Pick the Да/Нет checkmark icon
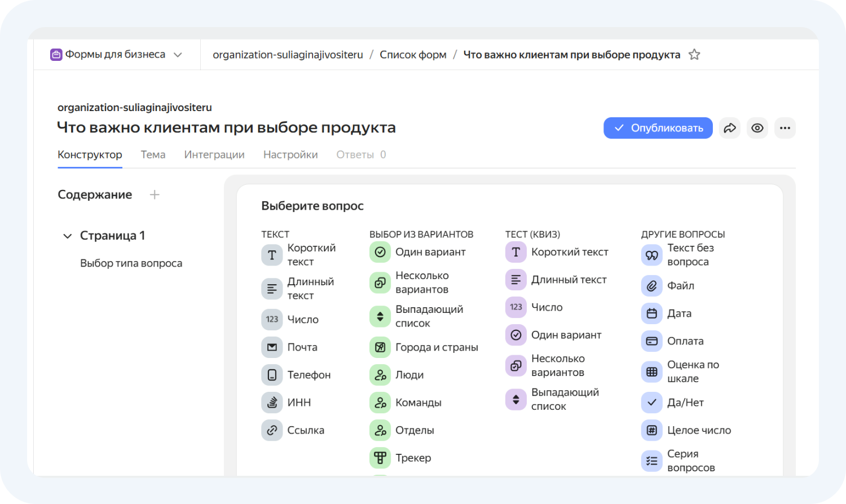The height and width of the screenshot is (504, 846). click(652, 402)
